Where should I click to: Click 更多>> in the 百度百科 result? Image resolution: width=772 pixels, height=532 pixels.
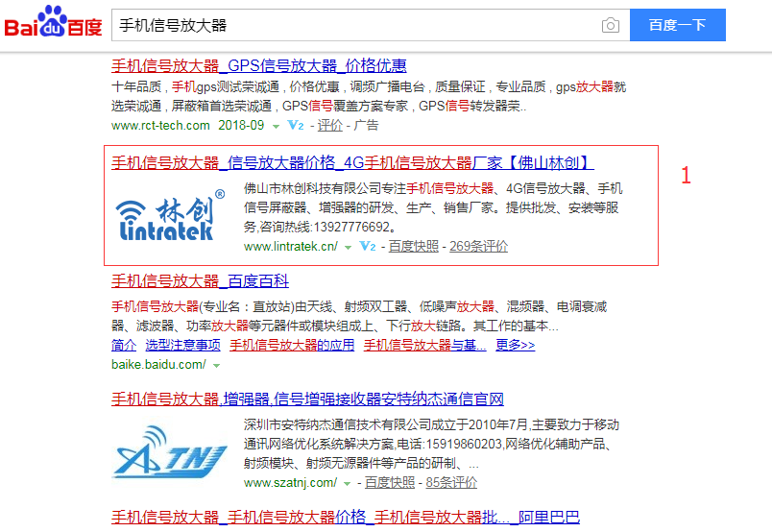[x=515, y=345]
